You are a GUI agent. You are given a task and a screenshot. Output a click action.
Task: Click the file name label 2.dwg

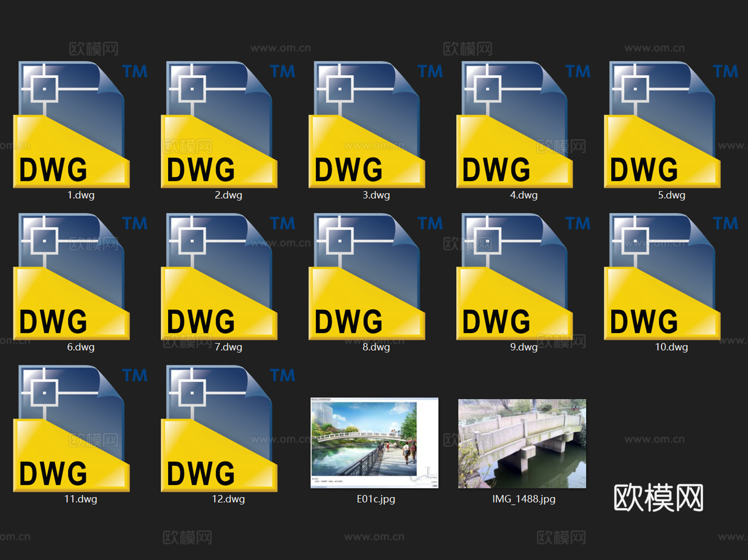[x=229, y=195]
